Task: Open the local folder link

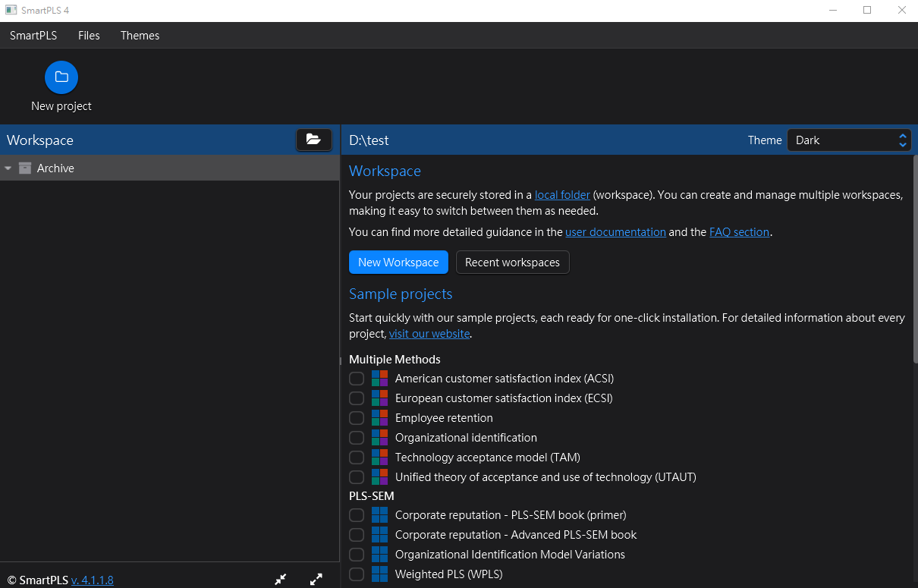Action: 562,195
